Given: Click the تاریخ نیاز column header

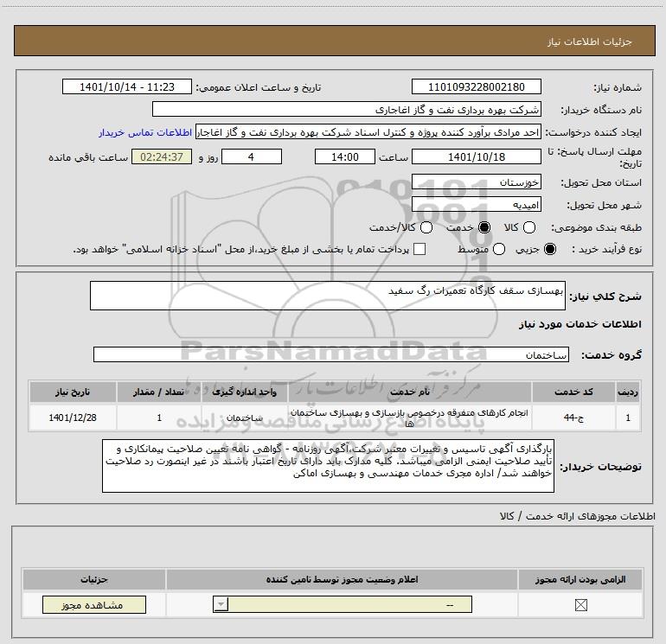Looking at the screenshot, I should (x=73, y=392).
